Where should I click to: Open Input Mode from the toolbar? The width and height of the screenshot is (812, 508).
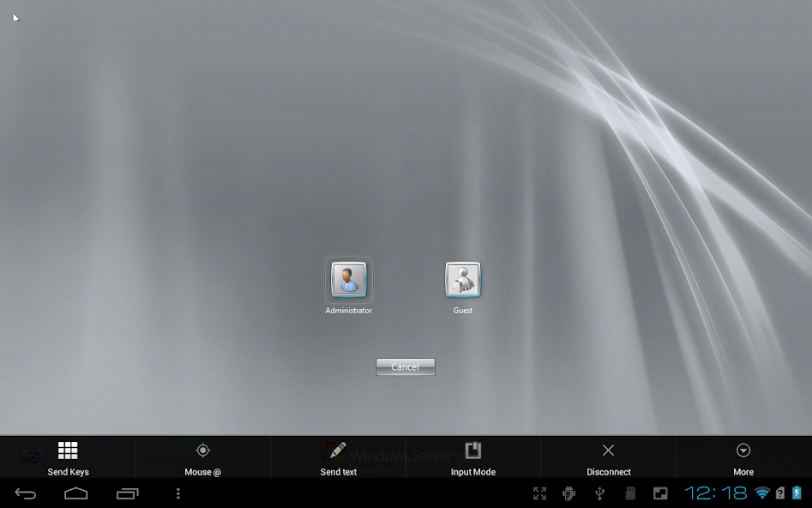point(473,450)
